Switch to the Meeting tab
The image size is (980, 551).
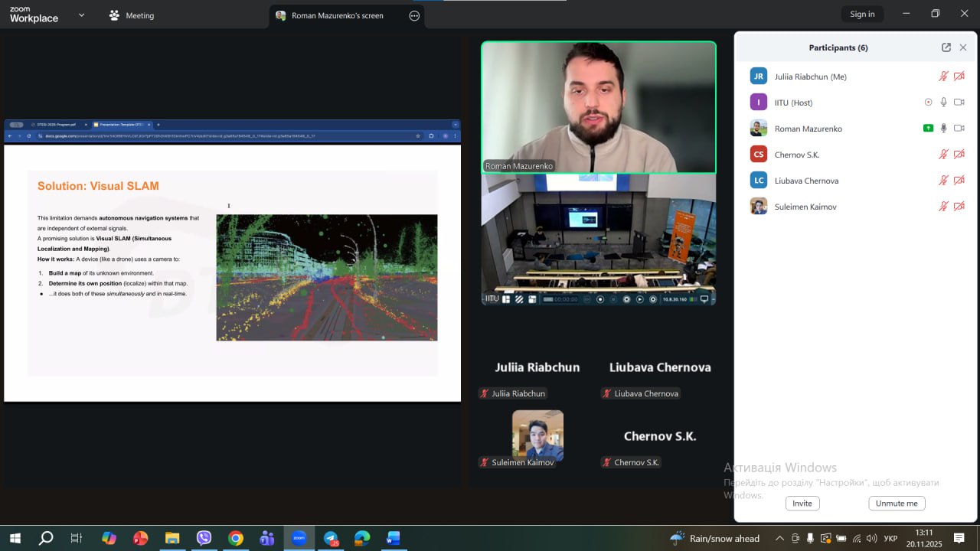[132, 15]
